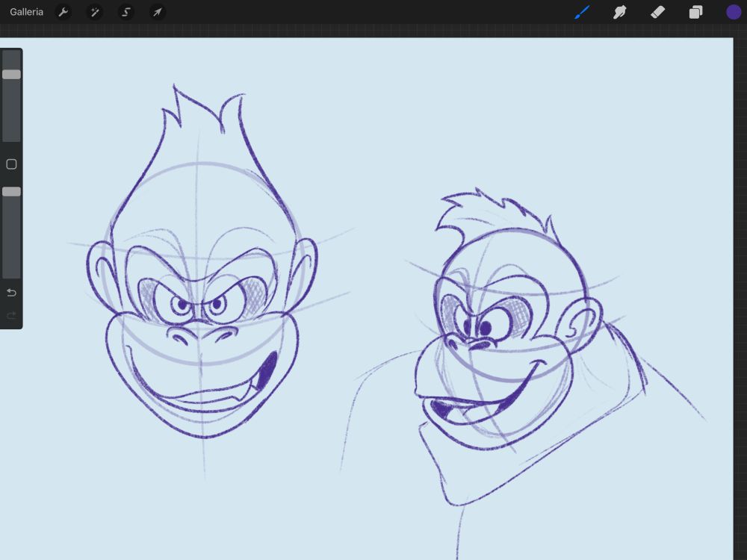Select the Eraser tool

[657, 12]
